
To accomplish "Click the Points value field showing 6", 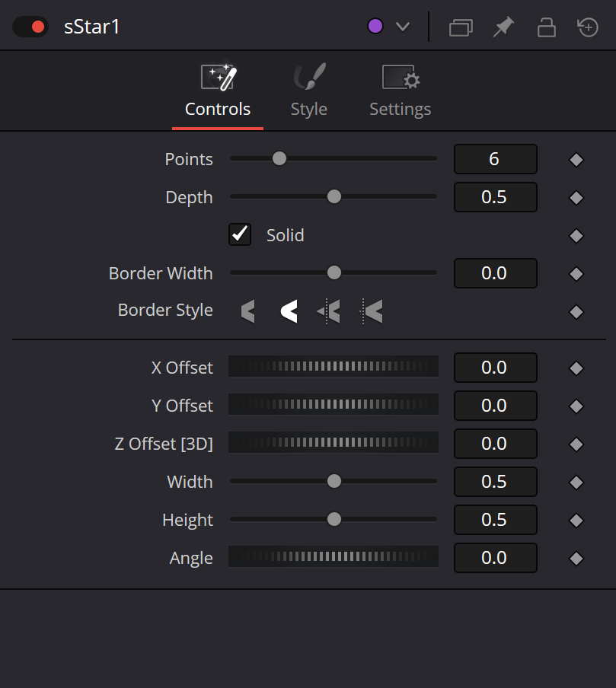I will (495, 159).
